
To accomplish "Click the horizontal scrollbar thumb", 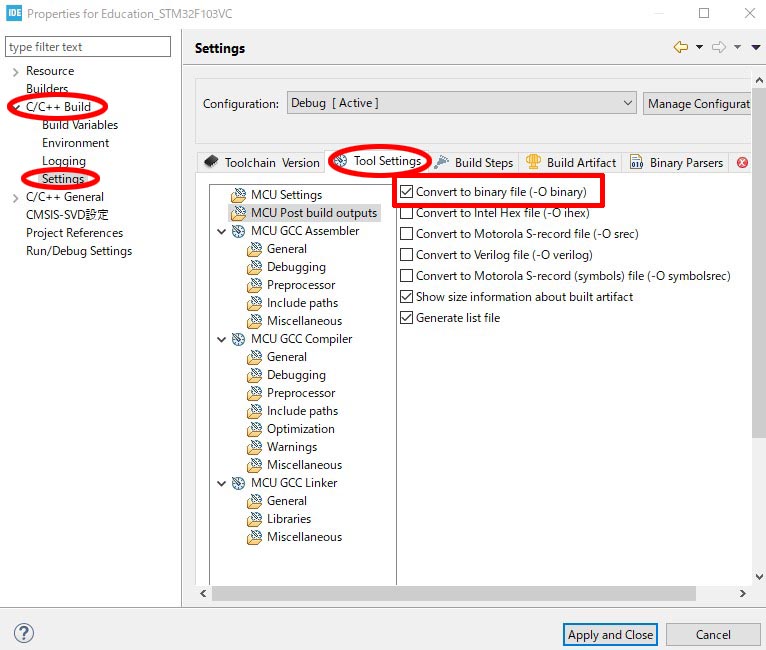I will tap(454, 593).
